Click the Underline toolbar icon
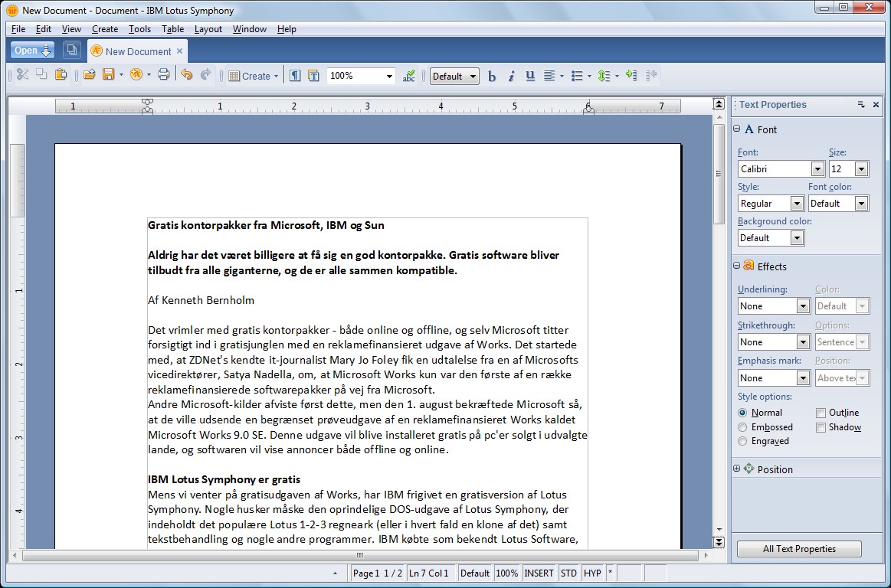This screenshot has width=891, height=588. tap(530, 76)
